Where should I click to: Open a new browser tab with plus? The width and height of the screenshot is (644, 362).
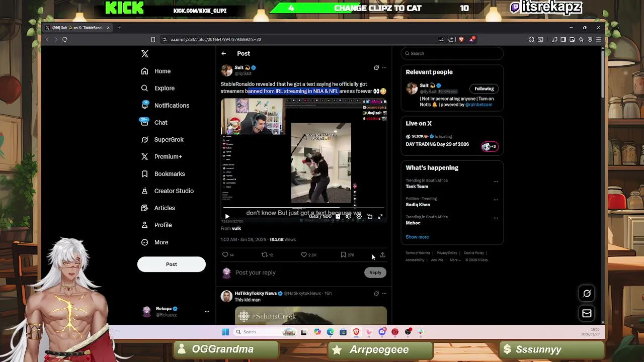(119, 28)
